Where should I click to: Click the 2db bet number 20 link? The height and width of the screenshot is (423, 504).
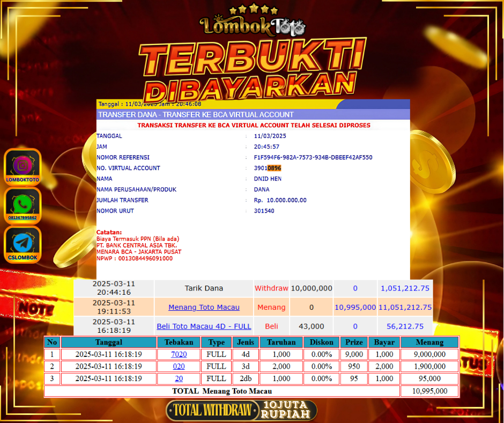[x=179, y=378]
